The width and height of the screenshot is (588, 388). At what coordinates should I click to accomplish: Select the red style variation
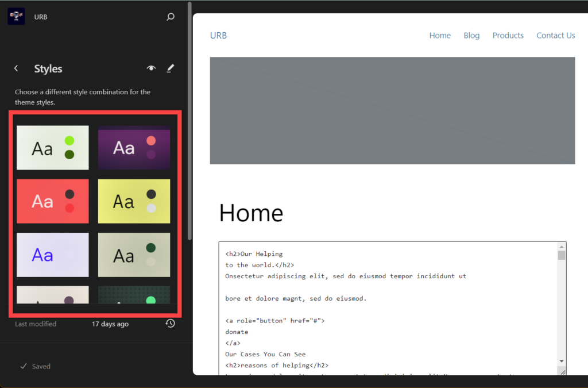pyautogui.click(x=52, y=201)
